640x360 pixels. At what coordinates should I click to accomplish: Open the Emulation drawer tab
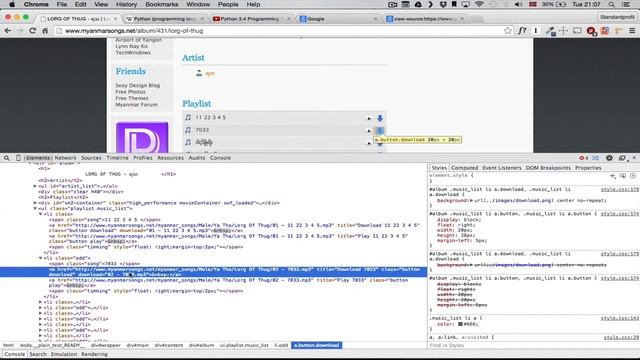coord(64,354)
